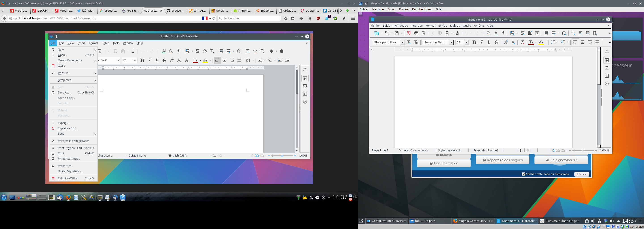Open Print Preview in Sans nom 1 Writer
This screenshot has width=644, height=229.
click(424, 33)
